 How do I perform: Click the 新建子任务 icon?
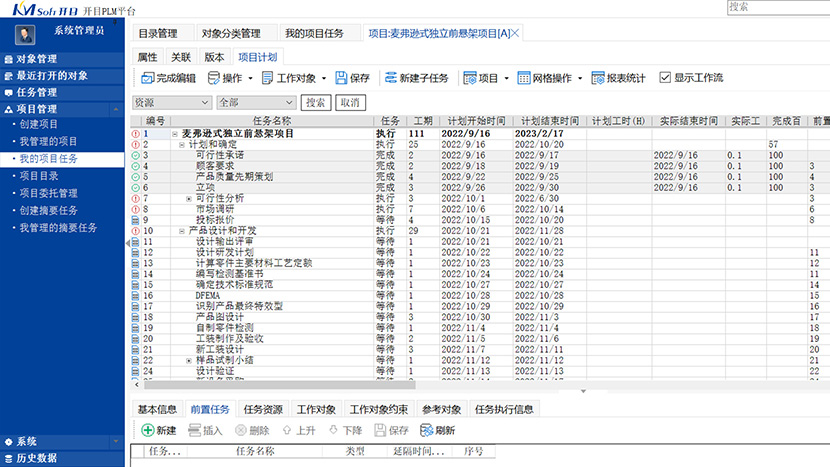pyautogui.click(x=389, y=78)
